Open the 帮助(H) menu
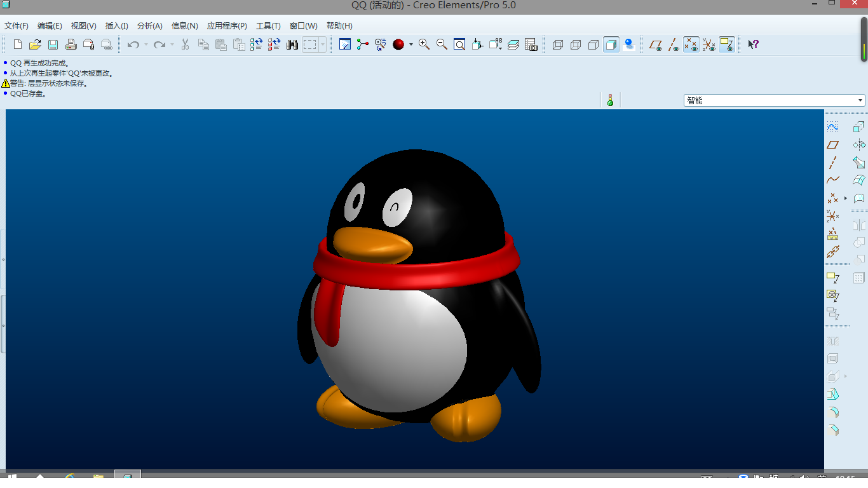The height and width of the screenshot is (488, 868). click(339, 26)
